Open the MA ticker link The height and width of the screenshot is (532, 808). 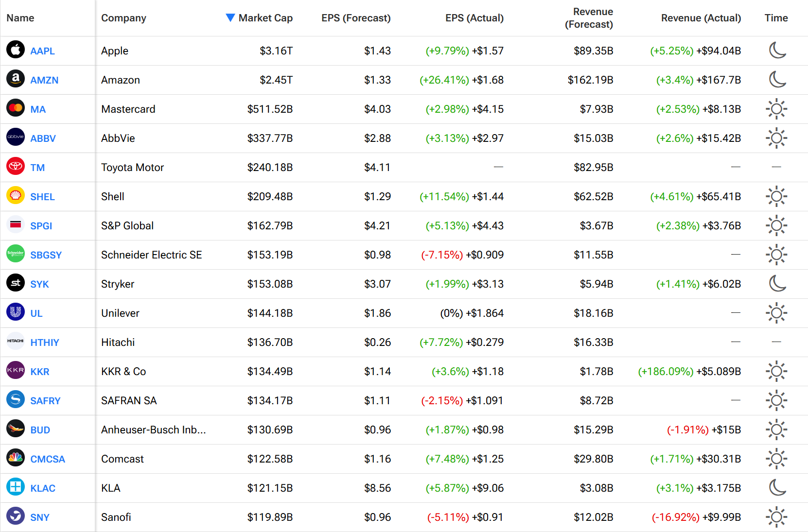click(x=38, y=109)
